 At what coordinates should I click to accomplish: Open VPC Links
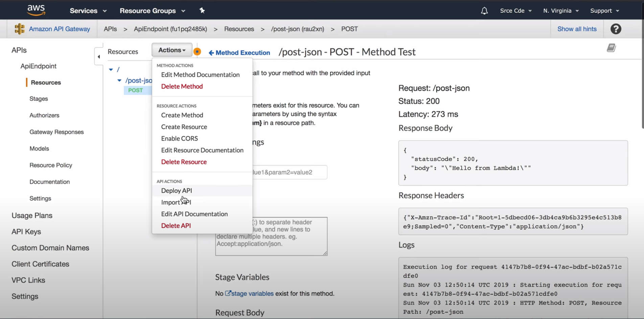click(x=28, y=280)
